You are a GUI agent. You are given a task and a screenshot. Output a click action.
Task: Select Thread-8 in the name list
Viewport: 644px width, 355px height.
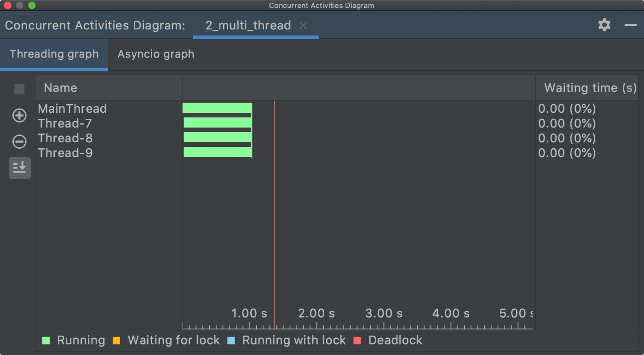pyautogui.click(x=65, y=138)
